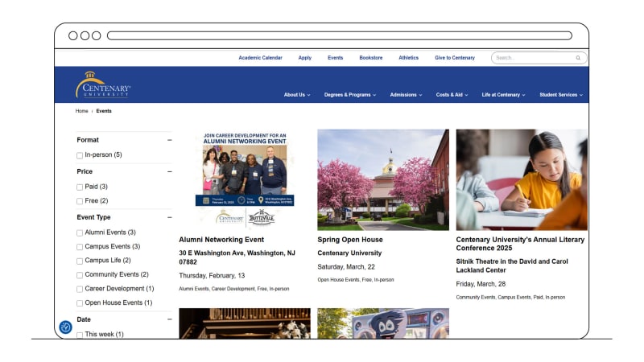Enable the Community Events filter
The height and width of the screenshot is (362, 644).
[x=80, y=275]
